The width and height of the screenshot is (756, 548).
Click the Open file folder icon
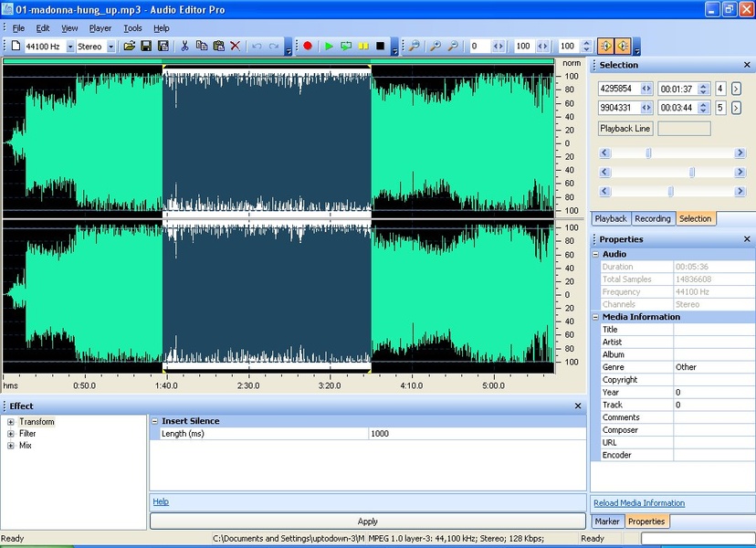(x=130, y=46)
